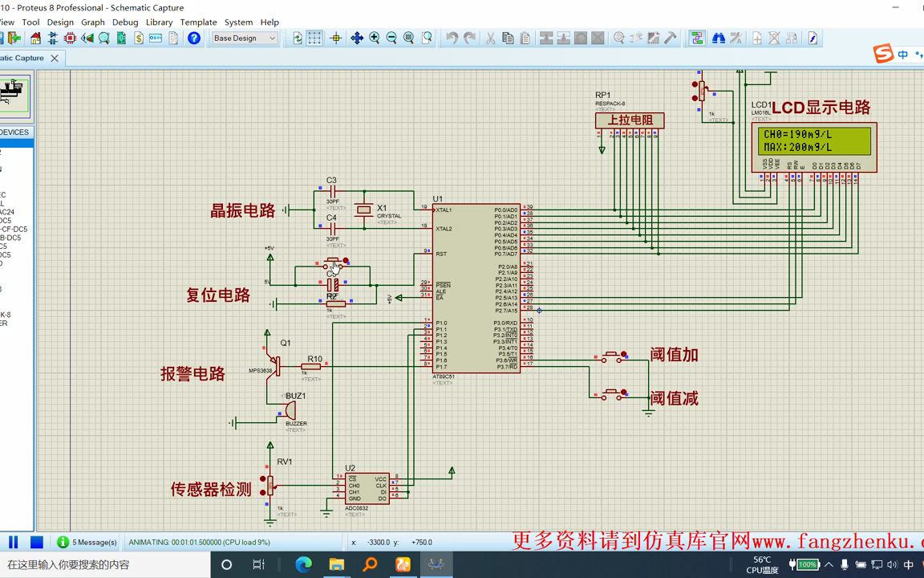Toggle the grid display icon
924x578 pixels.
pos(315,38)
